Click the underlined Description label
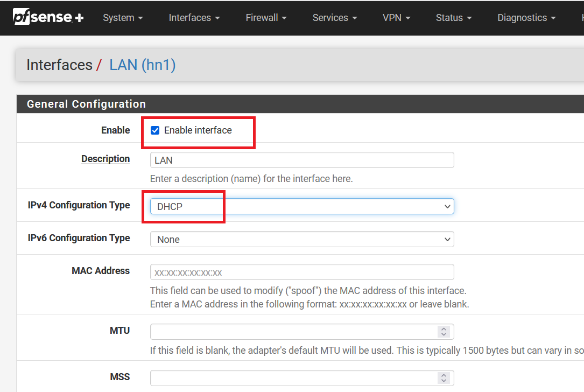The image size is (584, 392). 105,159
